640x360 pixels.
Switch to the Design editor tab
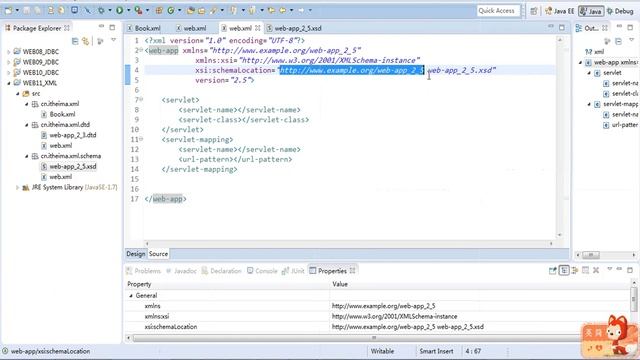pyautogui.click(x=136, y=254)
